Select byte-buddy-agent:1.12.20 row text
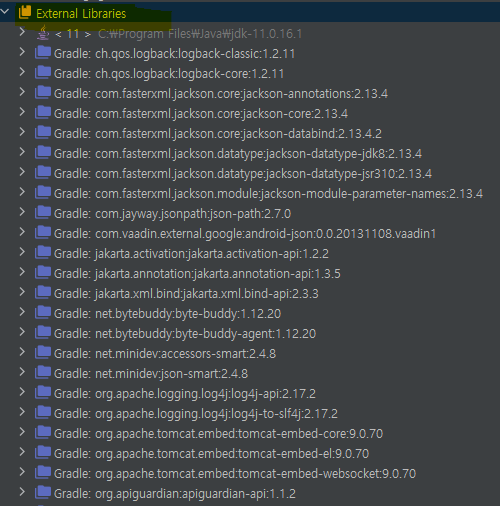Viewport: 500px width, 506px height. click(x=185, y=334)
